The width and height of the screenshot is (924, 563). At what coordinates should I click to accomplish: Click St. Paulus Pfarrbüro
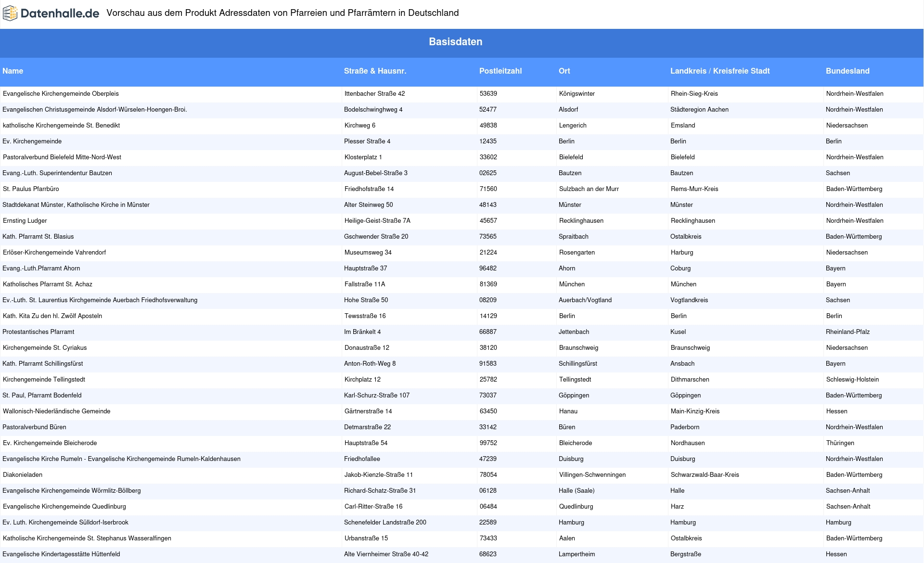point(31,189)
